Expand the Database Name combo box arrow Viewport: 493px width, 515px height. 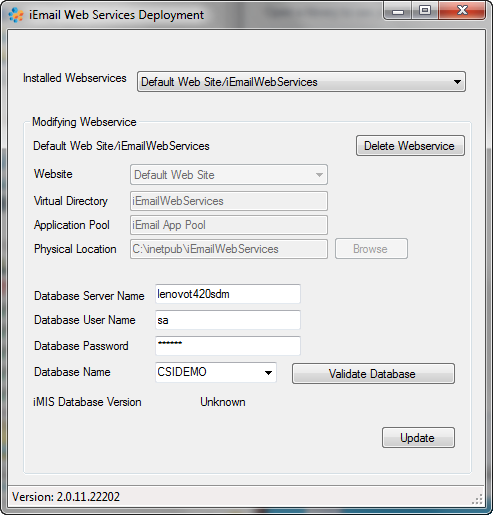click(x=268, y=373)
